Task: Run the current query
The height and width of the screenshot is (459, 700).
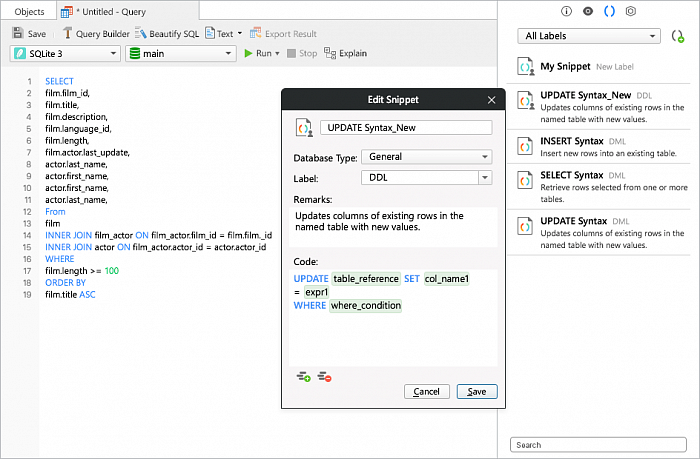Action: (258, 53)
